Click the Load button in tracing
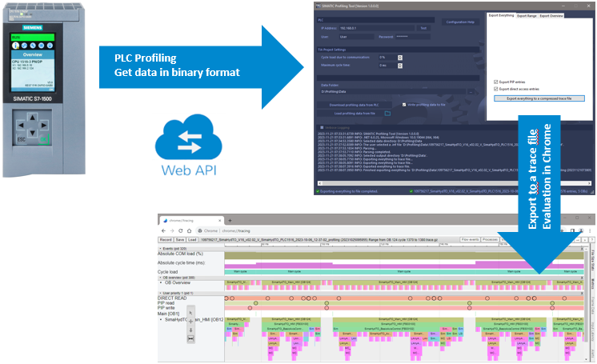Screen dimensions: 597x364 coord(192,240)
